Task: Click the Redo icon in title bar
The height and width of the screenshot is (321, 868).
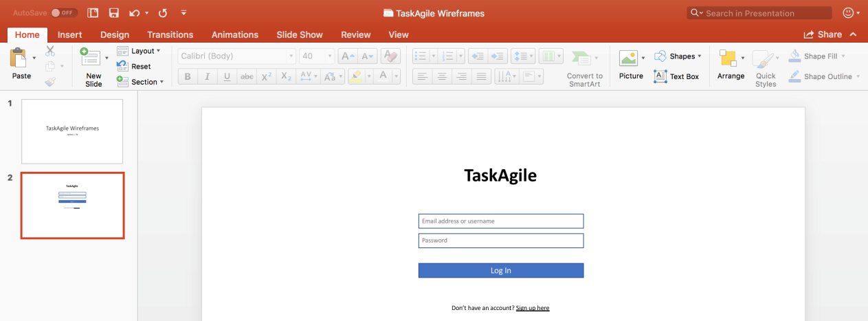Action: click(163, 13)
